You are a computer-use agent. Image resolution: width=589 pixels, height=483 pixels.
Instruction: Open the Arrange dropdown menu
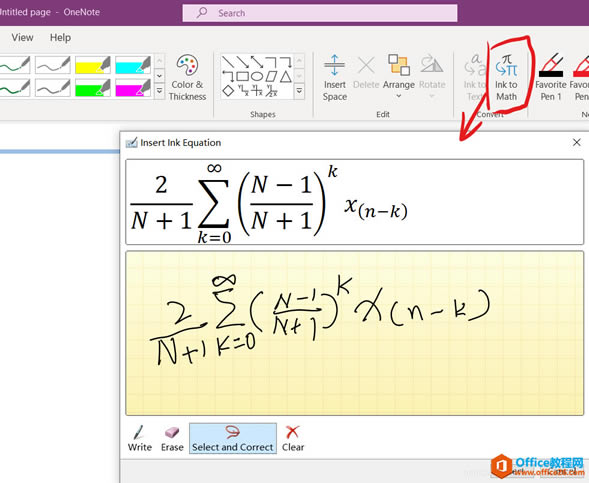click(x=399, y=76)
